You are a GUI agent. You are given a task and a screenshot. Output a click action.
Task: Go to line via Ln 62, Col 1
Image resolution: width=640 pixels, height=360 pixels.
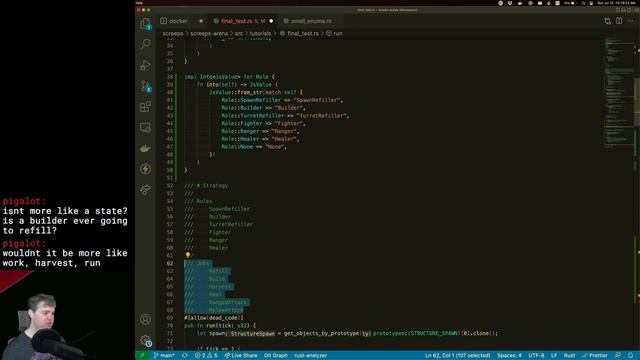pyautogui.click(x=458, y=356)
